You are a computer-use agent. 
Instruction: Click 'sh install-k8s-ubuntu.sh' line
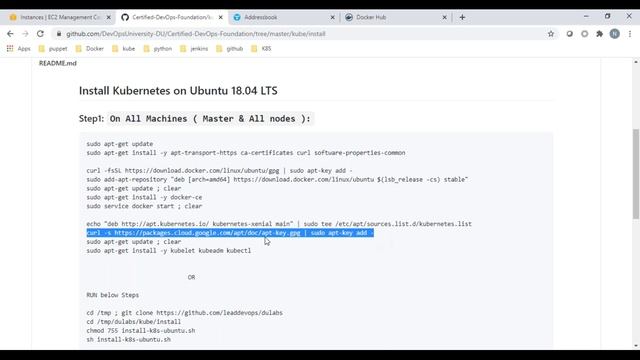(x=129, y=340)
